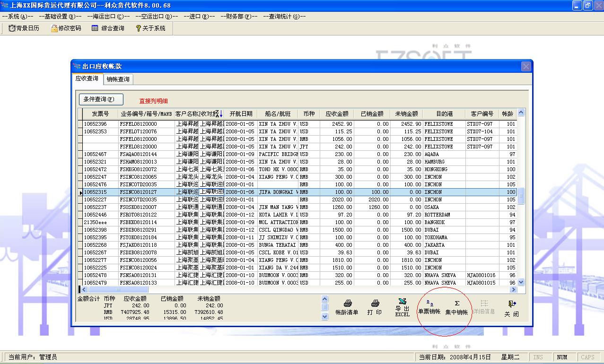Click the vertical scrollbar thumb of the table
The height and width of the screenshot is (364, 604).
tap(521, 196)
